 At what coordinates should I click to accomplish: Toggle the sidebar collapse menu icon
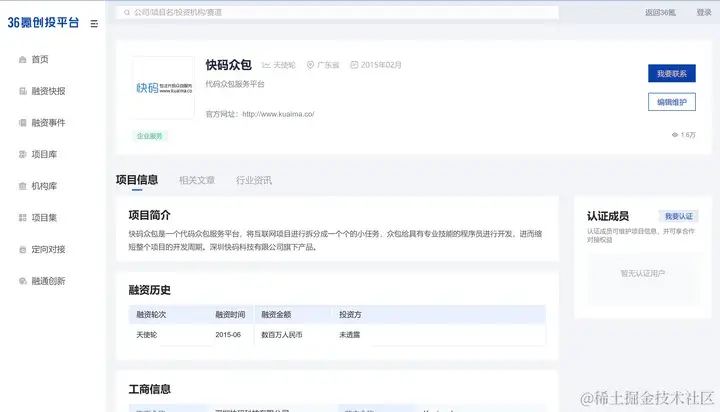(x=94, y=23)
